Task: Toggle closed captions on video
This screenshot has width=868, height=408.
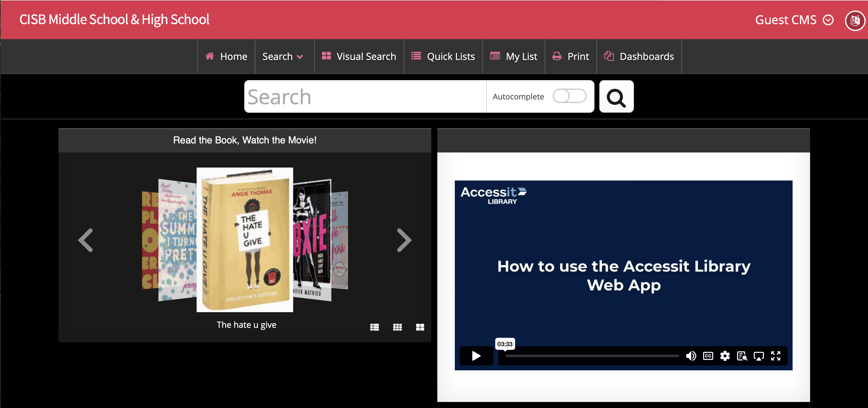Action: [708, 356]
